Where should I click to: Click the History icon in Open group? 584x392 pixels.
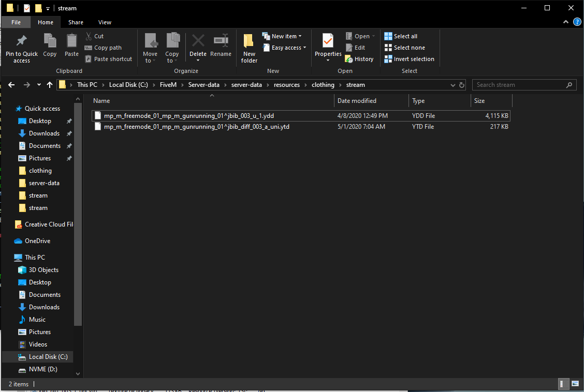359,59
